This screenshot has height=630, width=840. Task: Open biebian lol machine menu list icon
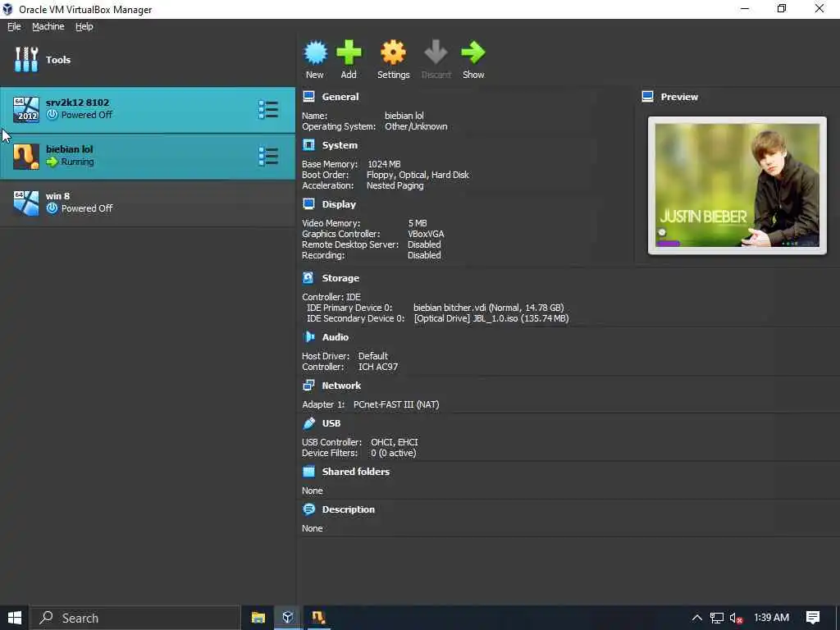click(268, 157)
